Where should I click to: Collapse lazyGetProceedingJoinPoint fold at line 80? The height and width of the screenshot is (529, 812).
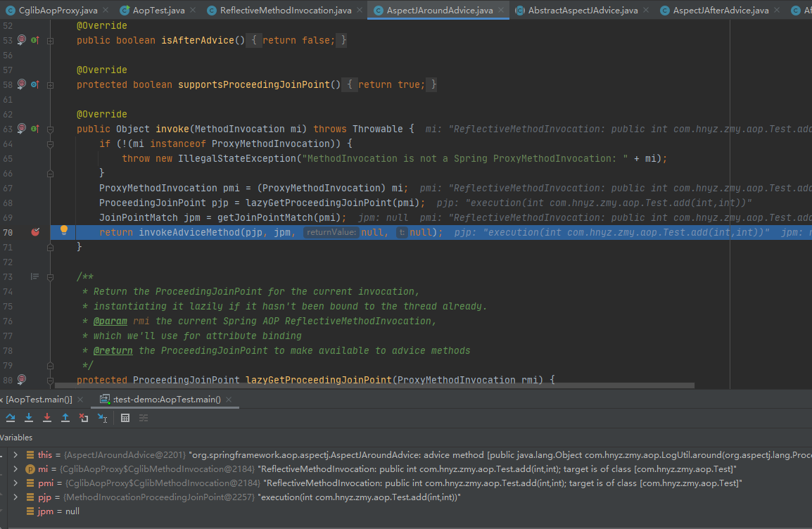point(50,380)
